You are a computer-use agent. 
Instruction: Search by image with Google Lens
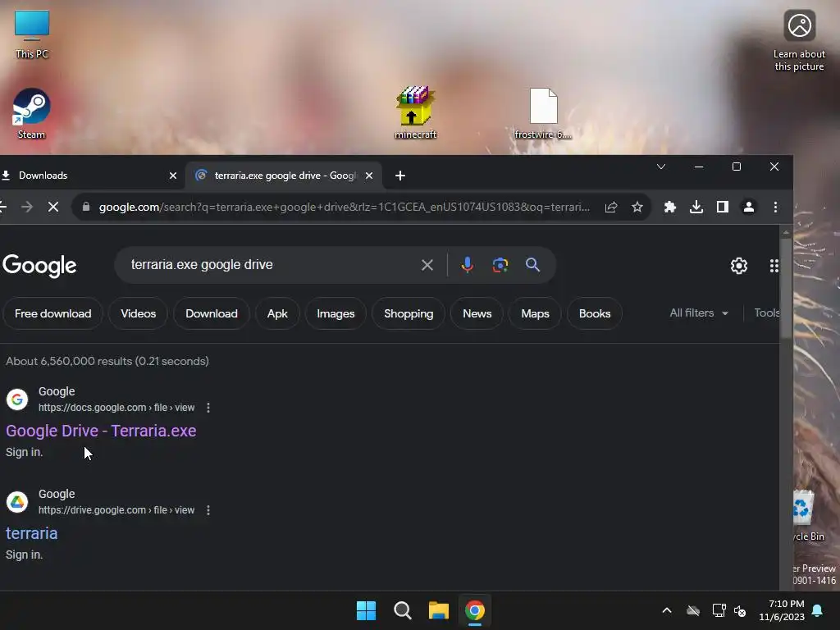[x=500, y=265]
